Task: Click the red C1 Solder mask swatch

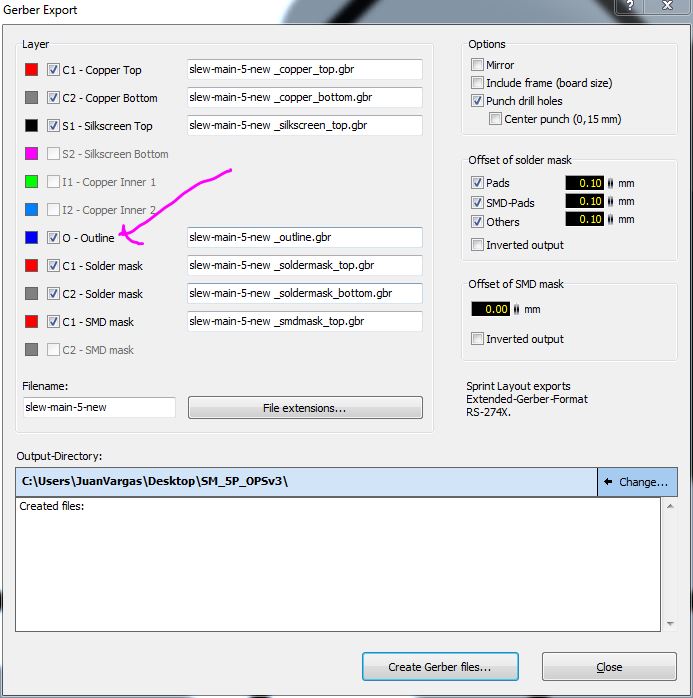Action: pos(31,266)
